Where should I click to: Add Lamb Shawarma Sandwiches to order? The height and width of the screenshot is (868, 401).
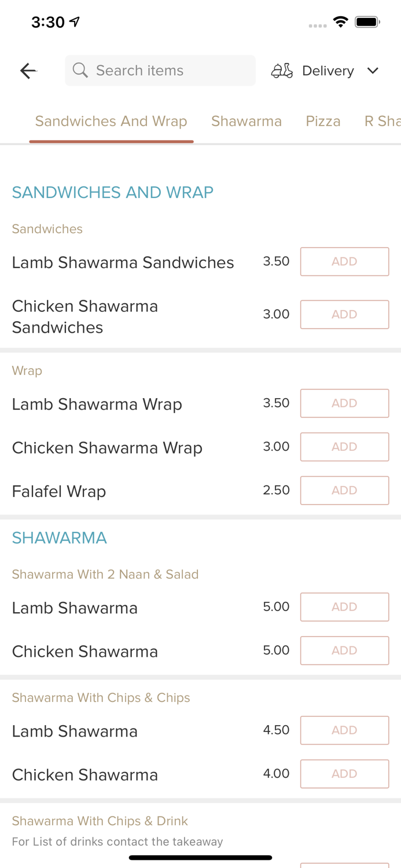(344, 261)
